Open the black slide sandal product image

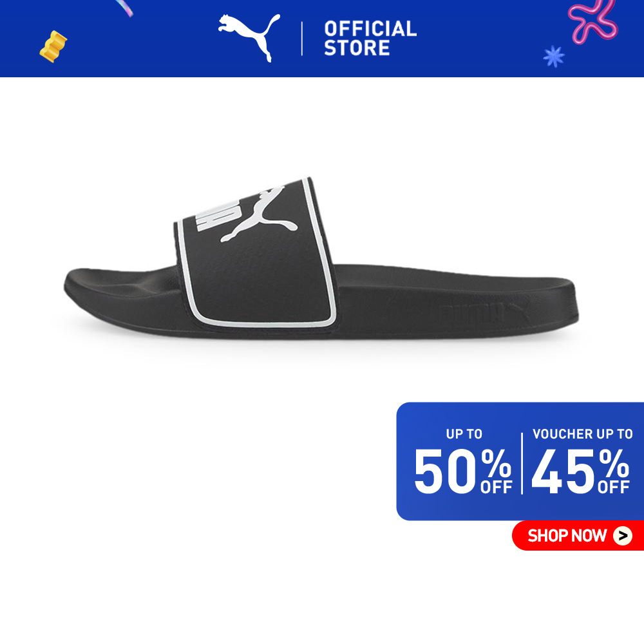pos(321,259)
